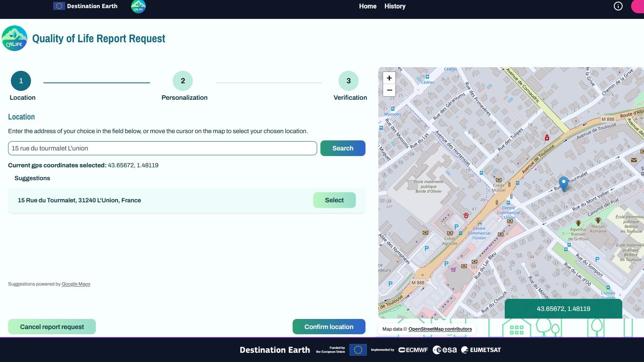Confirm the chosen location
This screenshot has width=644, height=362.
point(329,327)
